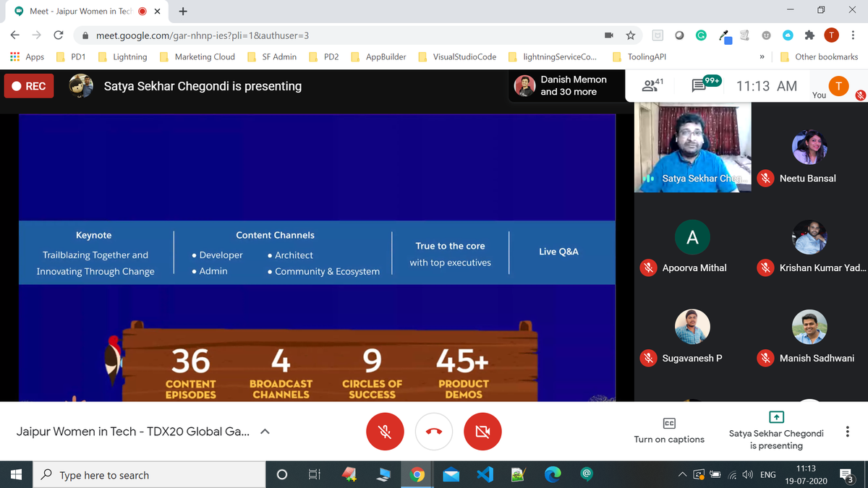Viewport: 868px width, 488px height.
Task: Open lightningServiceCo... bookmark folder
Action: 553,56
